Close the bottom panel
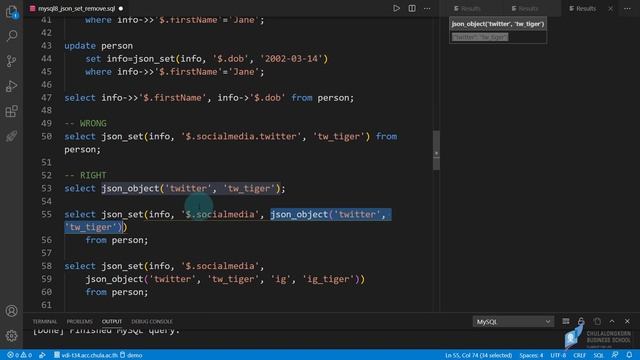640x360 pixels. point(627,322)
